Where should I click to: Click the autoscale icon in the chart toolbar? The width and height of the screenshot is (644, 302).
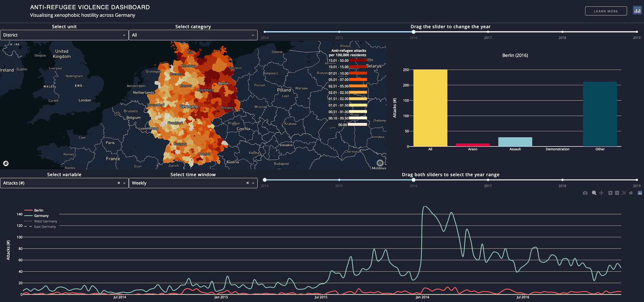click(624, 193)
